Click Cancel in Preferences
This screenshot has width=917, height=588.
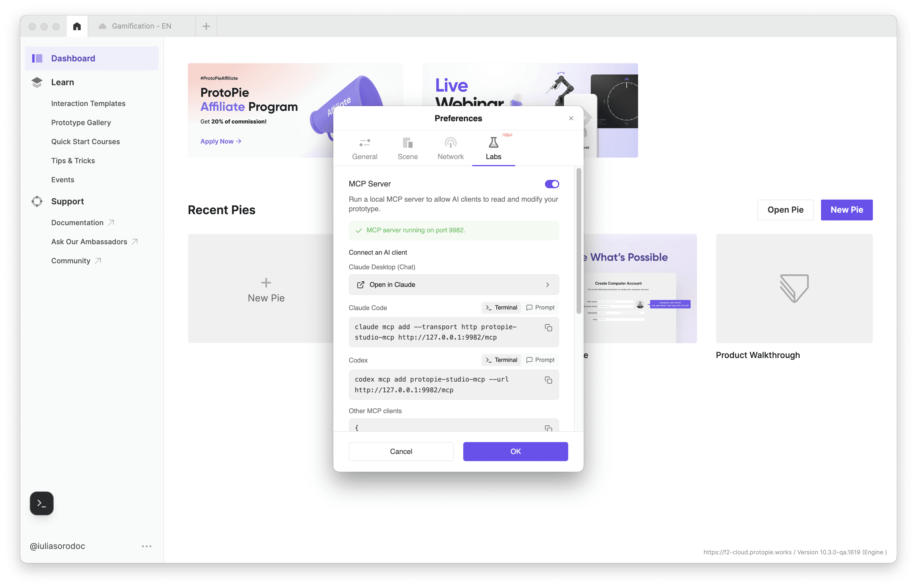coord(401,451)
